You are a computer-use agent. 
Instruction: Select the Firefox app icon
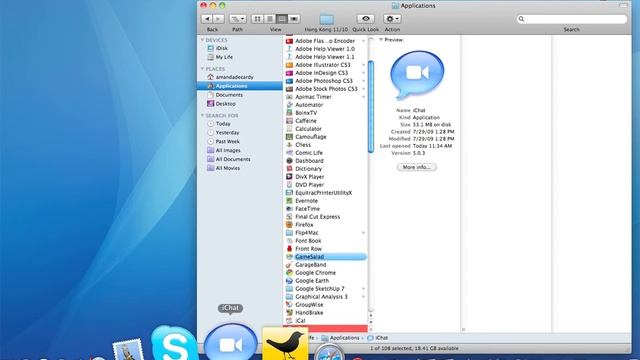tap(289, 224)
